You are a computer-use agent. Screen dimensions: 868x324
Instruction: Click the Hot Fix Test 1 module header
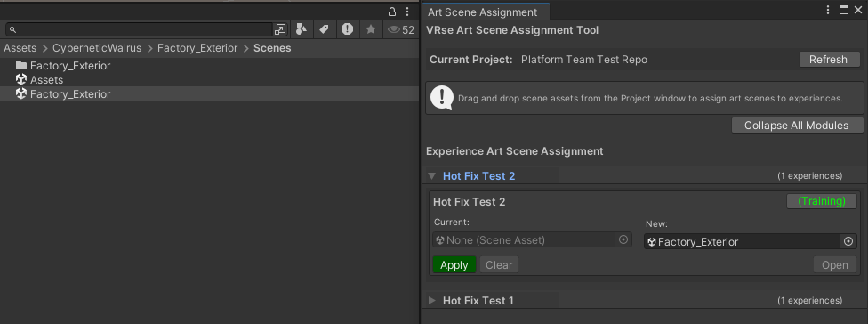[x=478, y=301]
